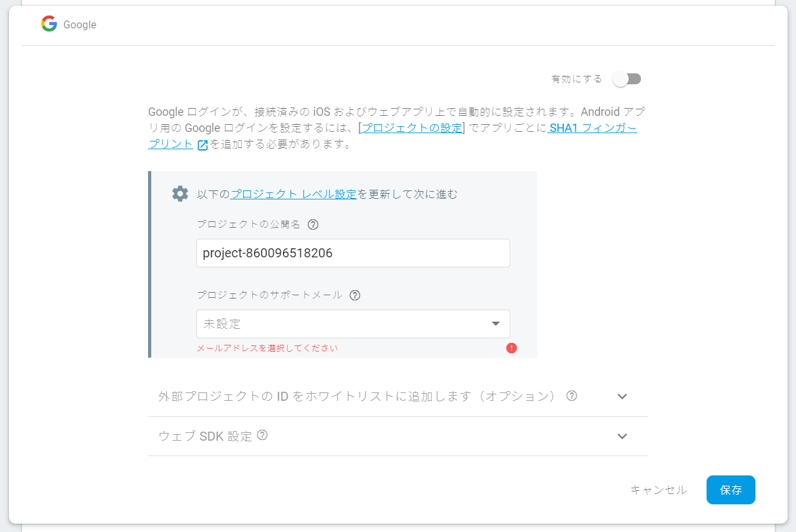The width and height of the screenshot is (796, 532).
Task: Click キャンセル to dismiss changes
Action: (x=658, y=490)
